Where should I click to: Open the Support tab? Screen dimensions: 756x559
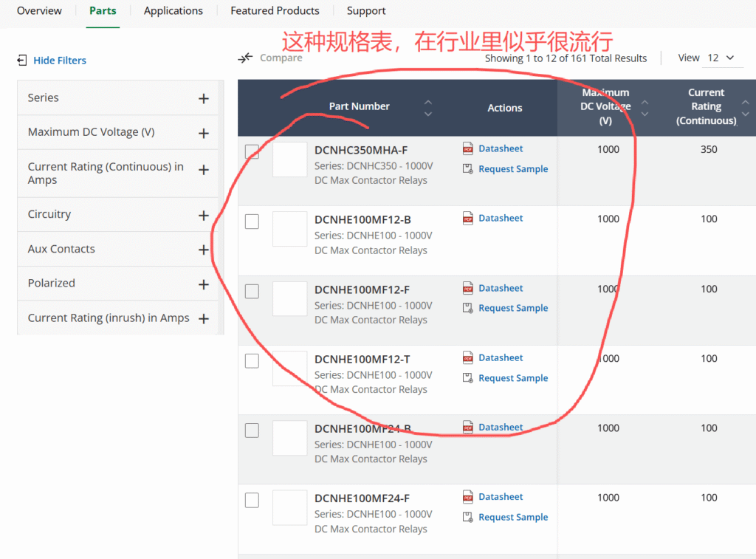coord(366,10)
